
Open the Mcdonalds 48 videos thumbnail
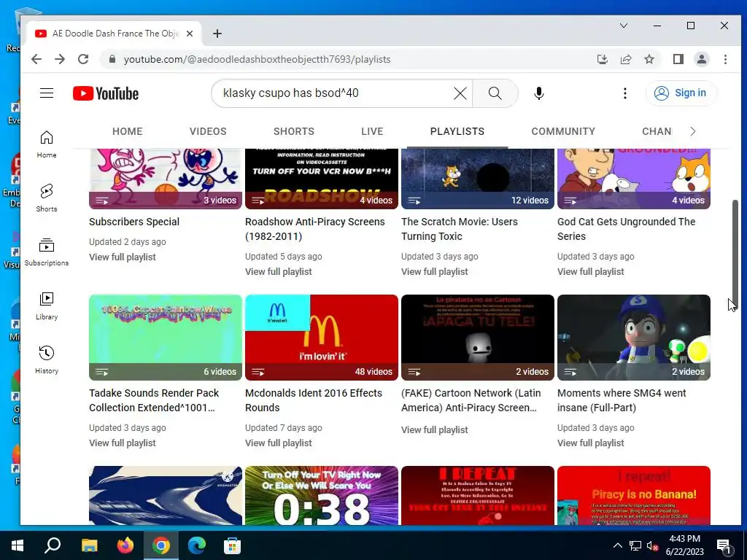[x=322, y=337]
